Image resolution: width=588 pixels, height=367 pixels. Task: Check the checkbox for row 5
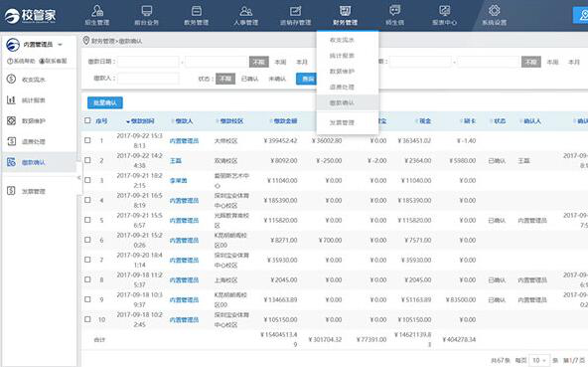click(87, 220)
